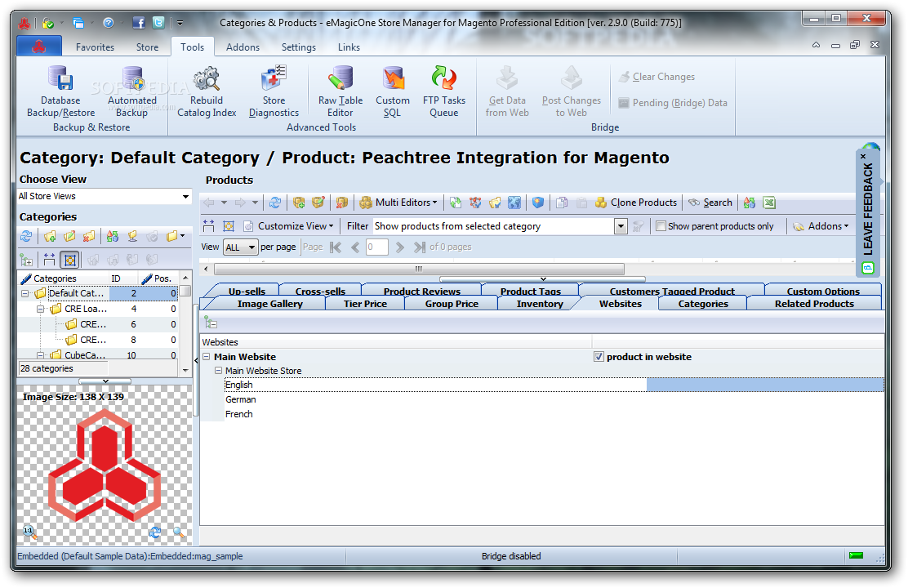
Task: Open the Addons dropdown in products toolbar
Action: [x=821, y=226]
